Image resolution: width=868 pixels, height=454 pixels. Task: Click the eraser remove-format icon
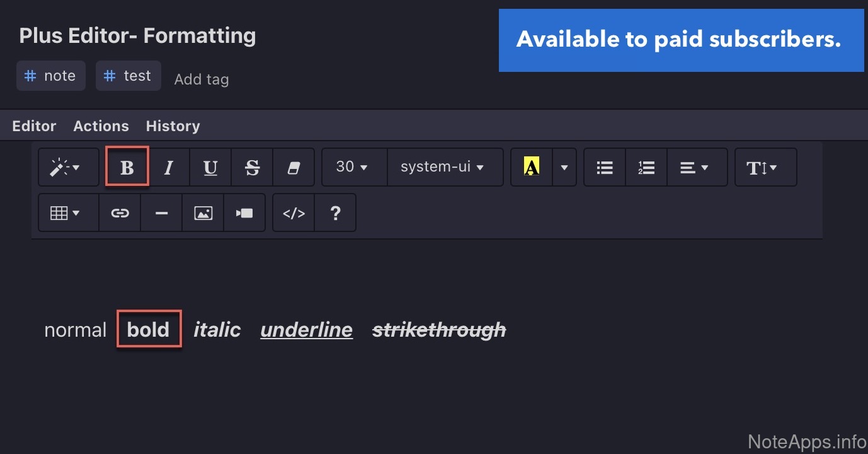click(294, 167)
